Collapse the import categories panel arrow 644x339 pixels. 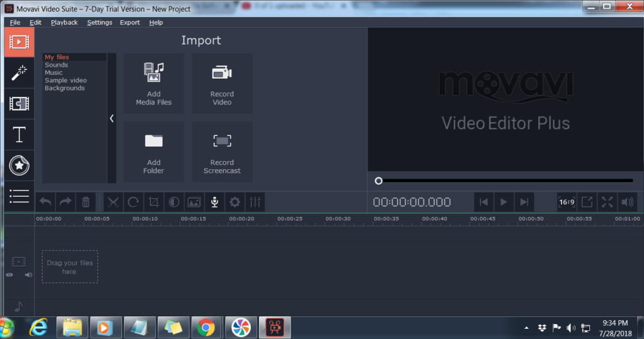(112, 118)
